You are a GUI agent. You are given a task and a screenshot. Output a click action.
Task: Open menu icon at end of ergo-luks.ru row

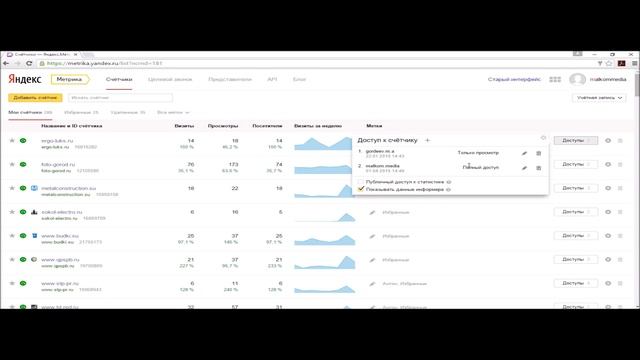pyautogui.click(x=620, y=140)
